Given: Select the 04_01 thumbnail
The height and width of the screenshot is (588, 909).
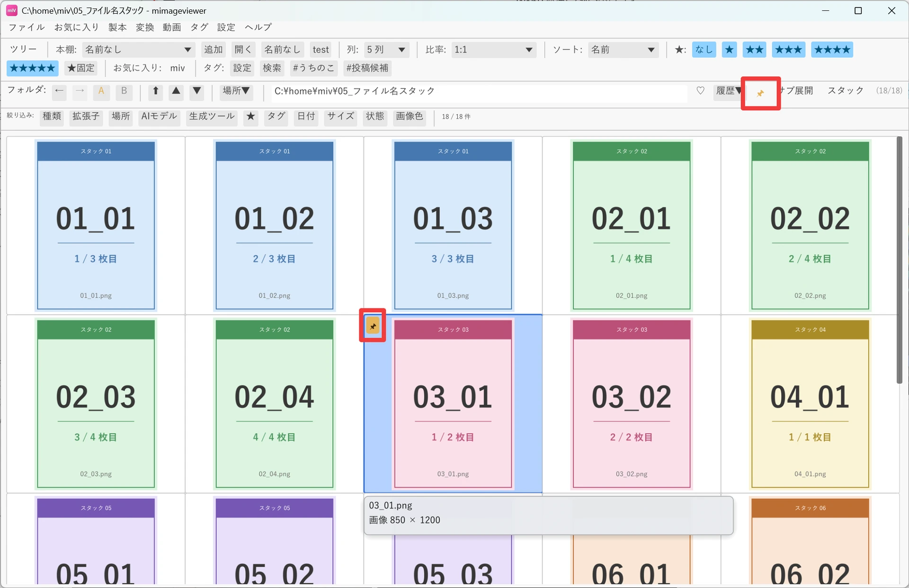Looking at the screenshot, I should click(810, 404).
